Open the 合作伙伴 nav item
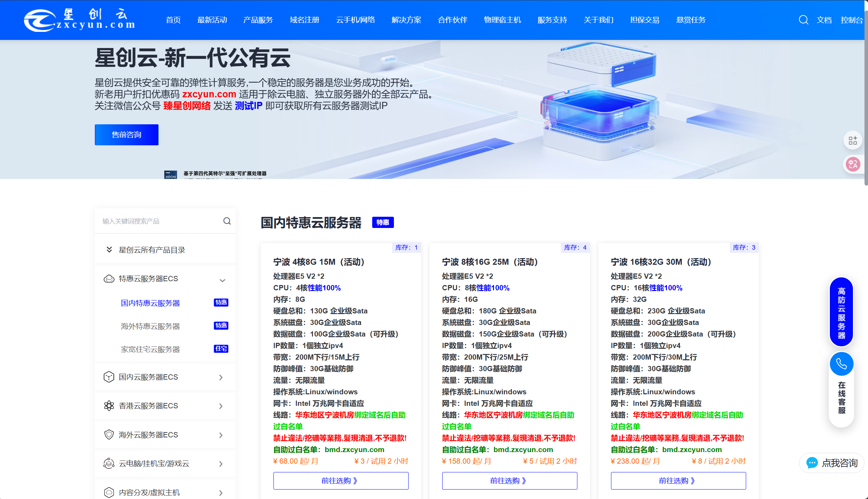Screen dimensions: 868x499 [452, 20]
